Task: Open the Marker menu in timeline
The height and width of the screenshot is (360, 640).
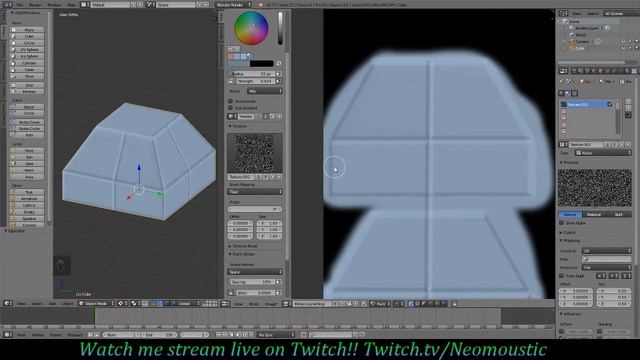Action: 38,335
